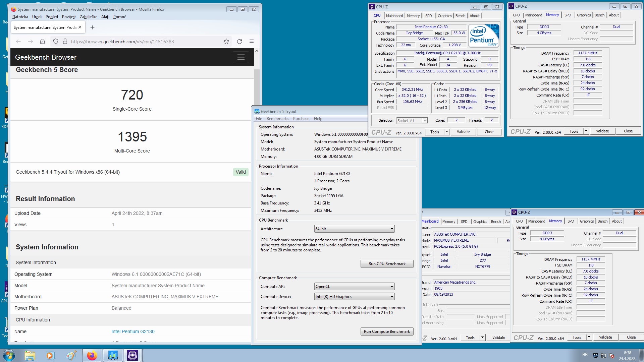Open the media player taskbar icon

50,355
